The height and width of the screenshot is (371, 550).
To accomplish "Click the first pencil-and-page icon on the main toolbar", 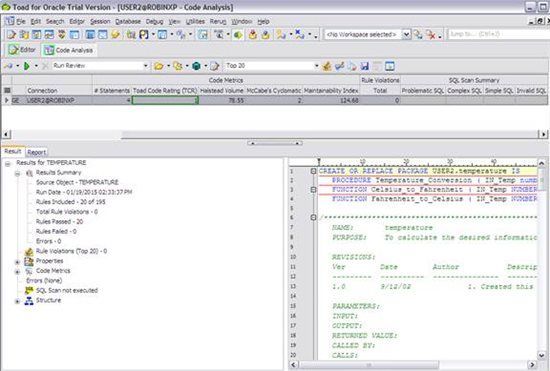I will [x=12, y=34].
